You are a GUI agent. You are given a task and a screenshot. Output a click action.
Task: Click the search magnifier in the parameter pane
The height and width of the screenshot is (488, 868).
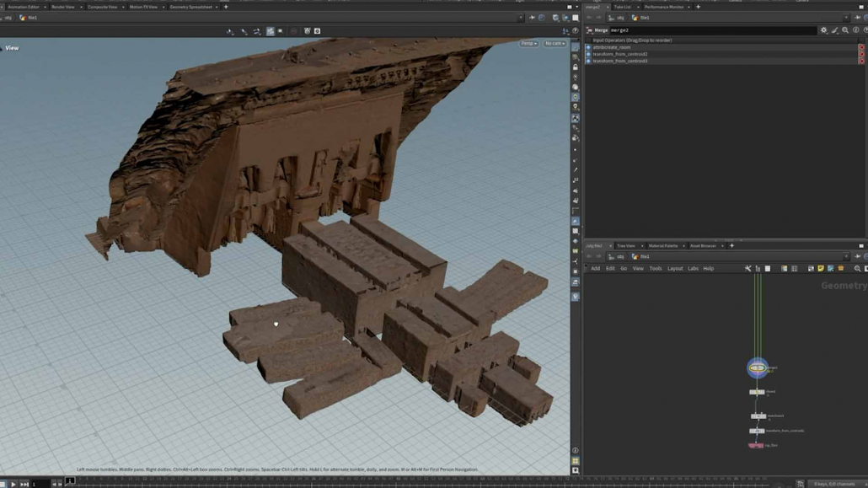[845, 30]
